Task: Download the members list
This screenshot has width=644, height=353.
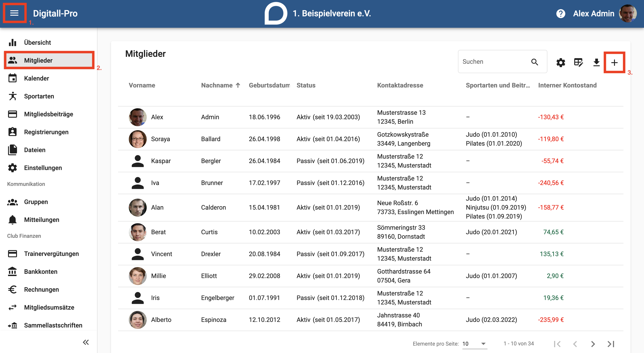Action: pos(596,62)
